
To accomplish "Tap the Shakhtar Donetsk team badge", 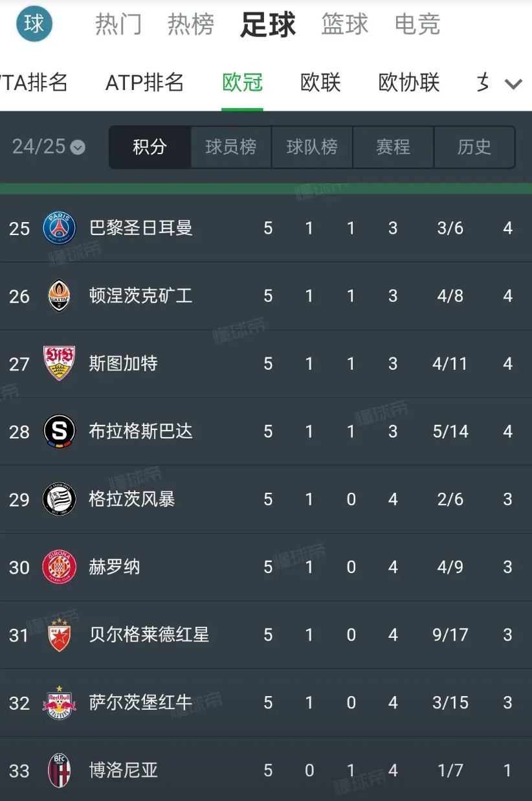I will tap(59, 296).
